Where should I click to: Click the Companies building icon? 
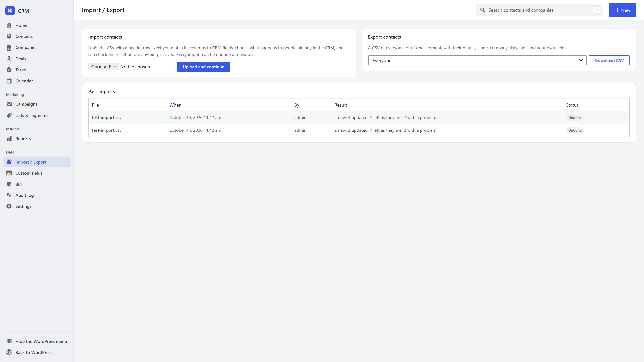click(9, 47)
